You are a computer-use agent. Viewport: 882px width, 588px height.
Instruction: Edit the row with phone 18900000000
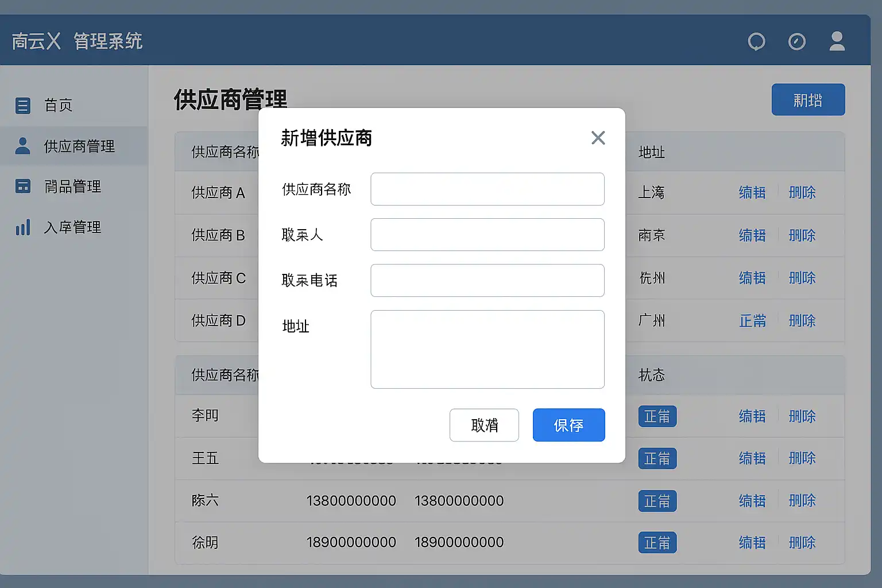click(752, 543)
